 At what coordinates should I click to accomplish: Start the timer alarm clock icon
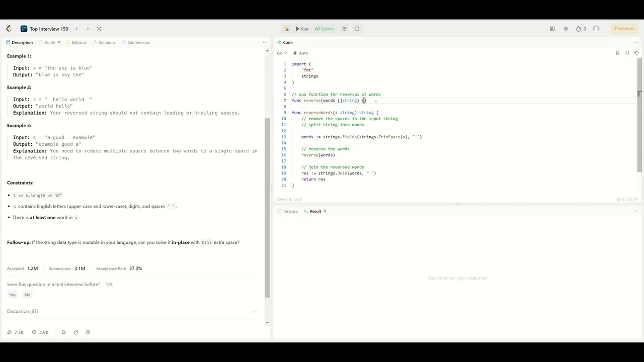[x=345, y=29]
